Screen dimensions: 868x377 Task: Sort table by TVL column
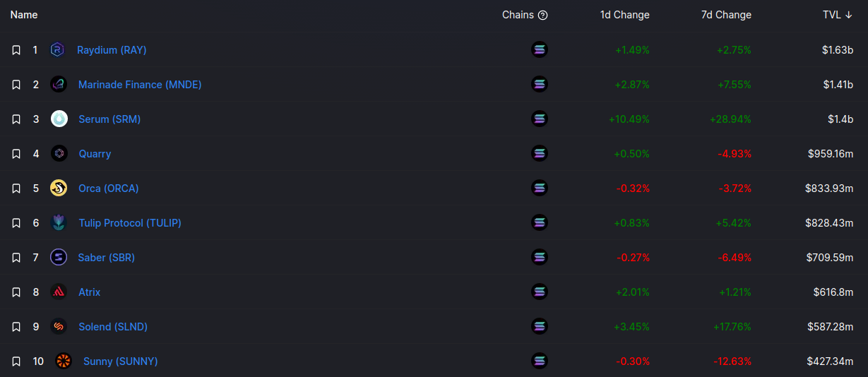(x=838, y=15)
